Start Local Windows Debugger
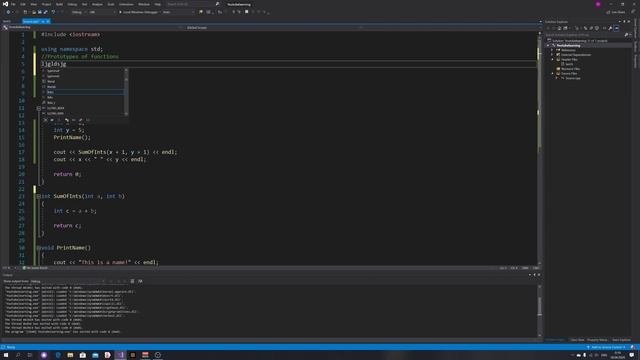The width and height of the screenshot is (640, 360). pyautogui.click(x=139, y=12)
